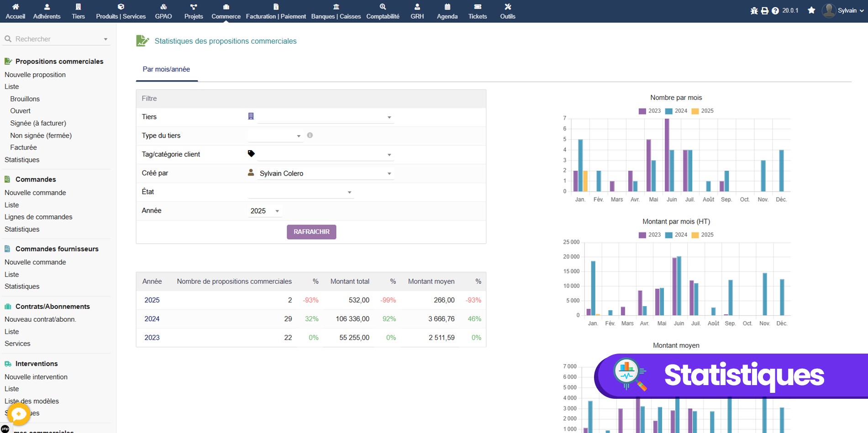Click in the Rechercher search field
868x433 pixels.
(x=57, y=39)
